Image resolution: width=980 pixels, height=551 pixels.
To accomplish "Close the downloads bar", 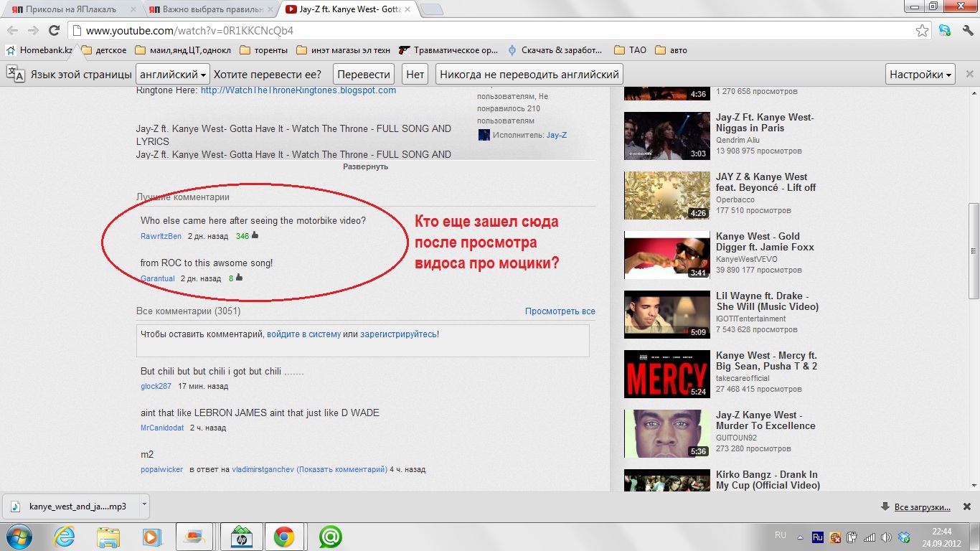I will (969, 507).
